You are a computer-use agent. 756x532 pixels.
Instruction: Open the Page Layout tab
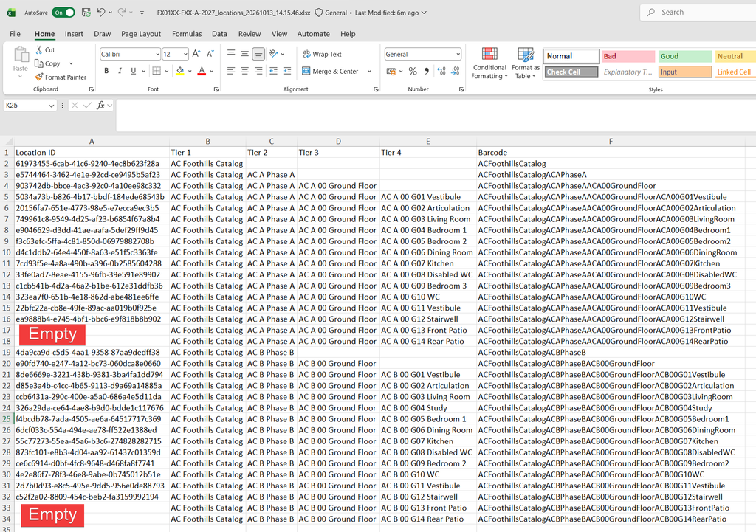141,34
